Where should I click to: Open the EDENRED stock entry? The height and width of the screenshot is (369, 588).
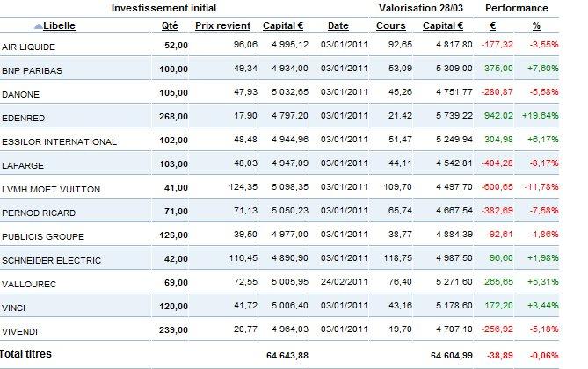point(24,116)
